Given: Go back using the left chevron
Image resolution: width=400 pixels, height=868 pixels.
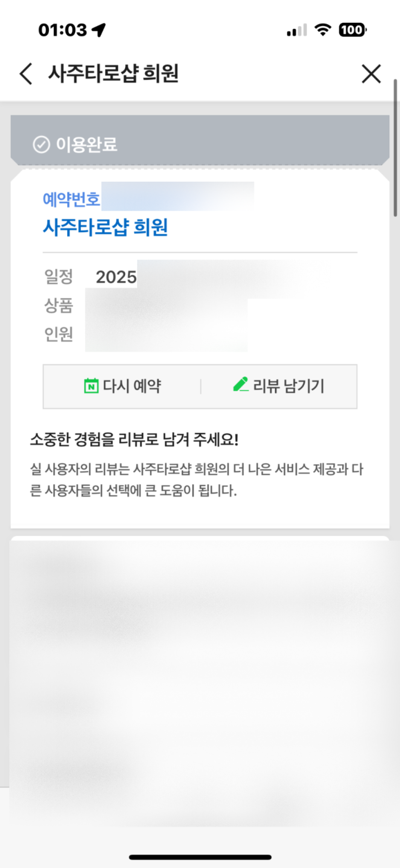Looking at the screenshot, I should pyautogui.click(x=26, y=74).
